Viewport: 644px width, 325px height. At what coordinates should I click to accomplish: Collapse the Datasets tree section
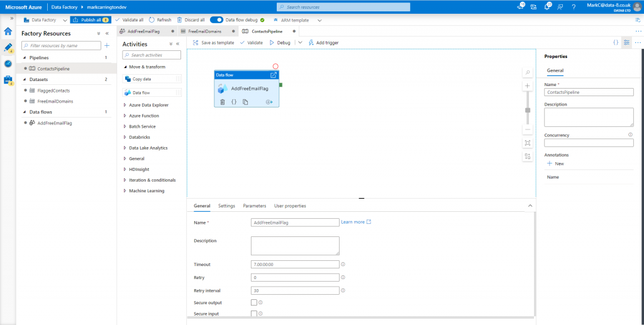25,80
